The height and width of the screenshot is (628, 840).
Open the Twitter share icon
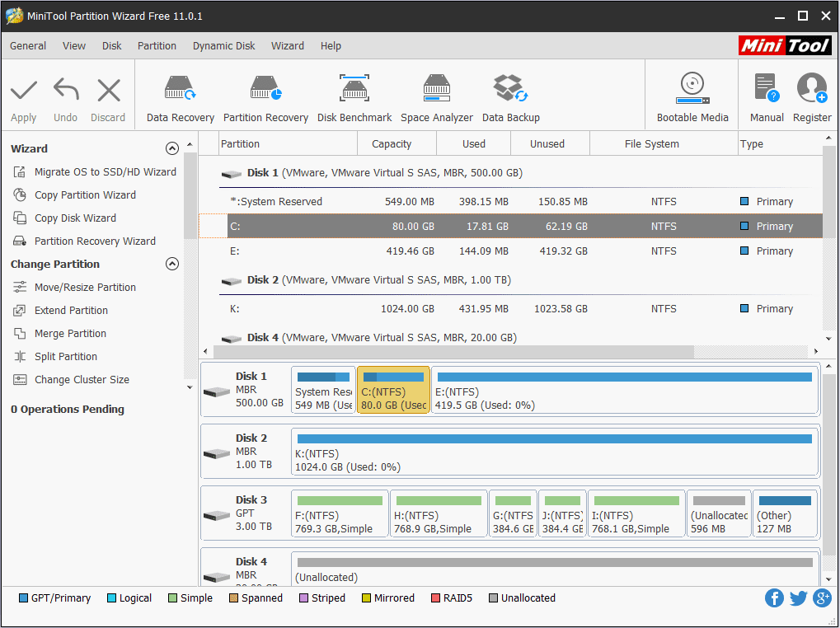pyautogui.click(x=798, y=598)
